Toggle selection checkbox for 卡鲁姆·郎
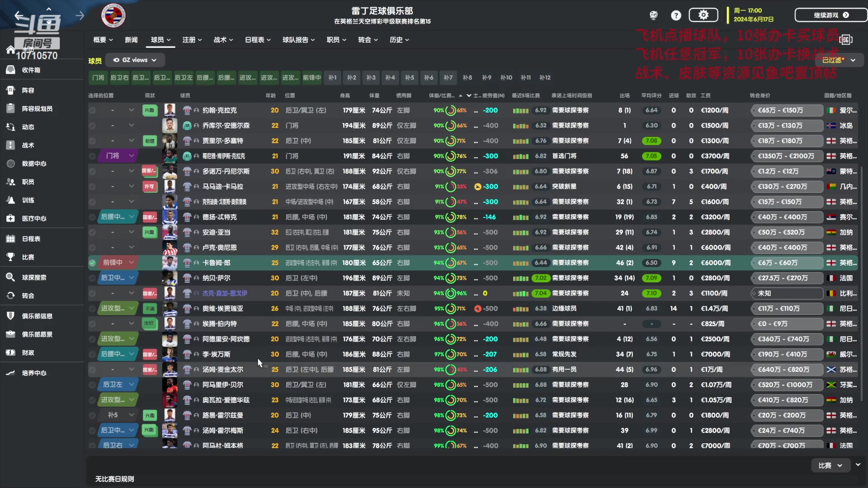 (92, 263)
